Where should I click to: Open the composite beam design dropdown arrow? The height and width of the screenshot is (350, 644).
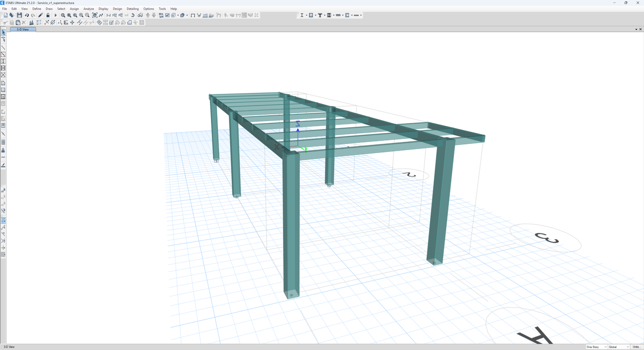pyautogui.click(x=324, y=15)
